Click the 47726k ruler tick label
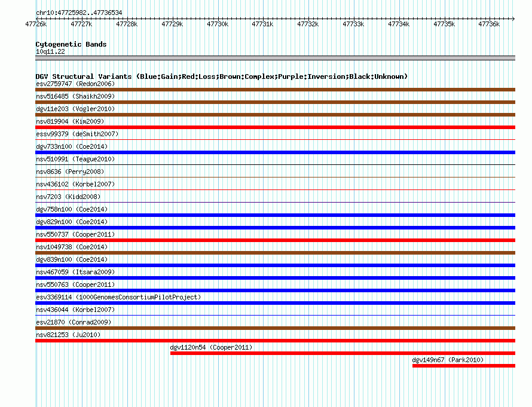The width and height of the screenshot is (532, 407). pyautogui.click(x=36, y=24)
